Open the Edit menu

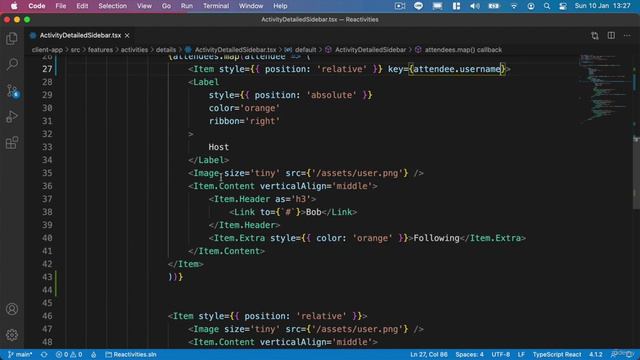(x=82, y=6)
